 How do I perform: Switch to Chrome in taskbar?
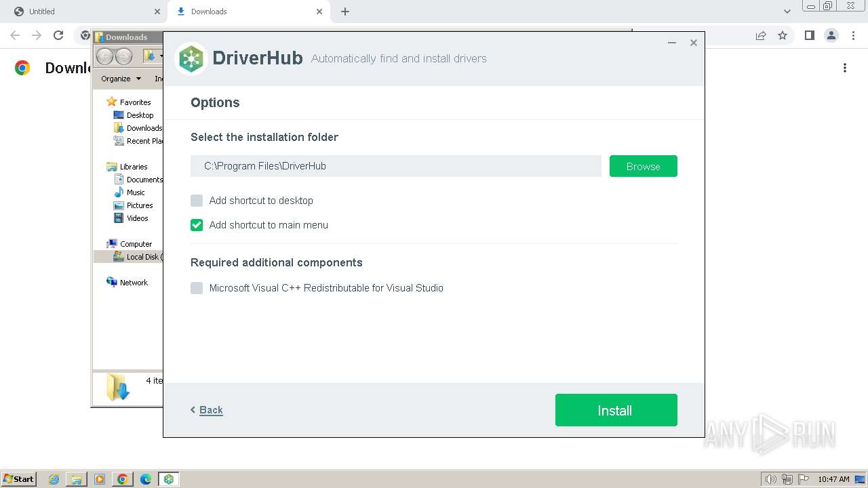[x=123, y=479]
